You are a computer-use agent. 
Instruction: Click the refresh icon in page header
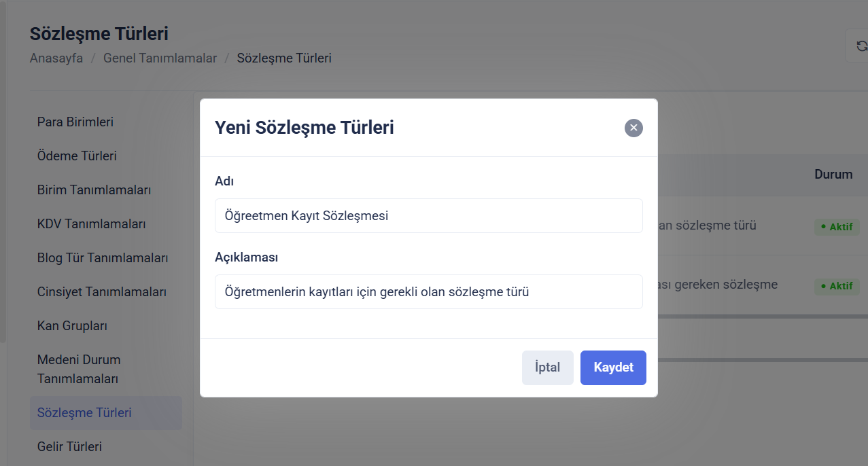point(861,46)
